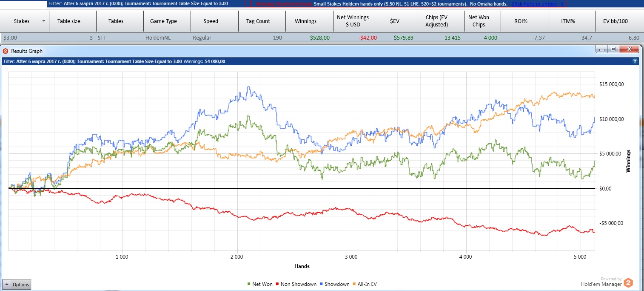Maximize the Results Graph window
Image resolution: width=644 pixels, height=291 pixels.
(613, 49)
